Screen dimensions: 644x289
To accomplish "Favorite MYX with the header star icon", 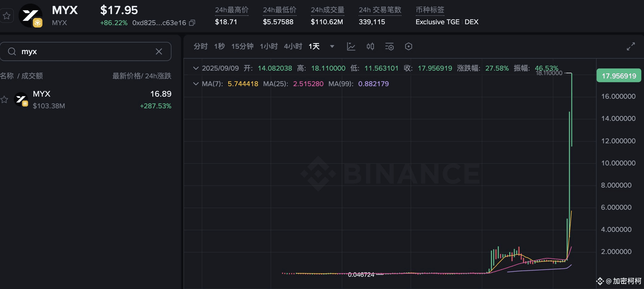I will tap(7, 16).
